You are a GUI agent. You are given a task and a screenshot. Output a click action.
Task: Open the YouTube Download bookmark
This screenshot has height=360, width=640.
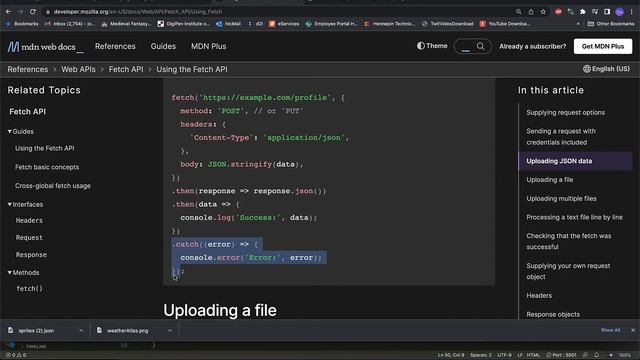pos(505,24)
